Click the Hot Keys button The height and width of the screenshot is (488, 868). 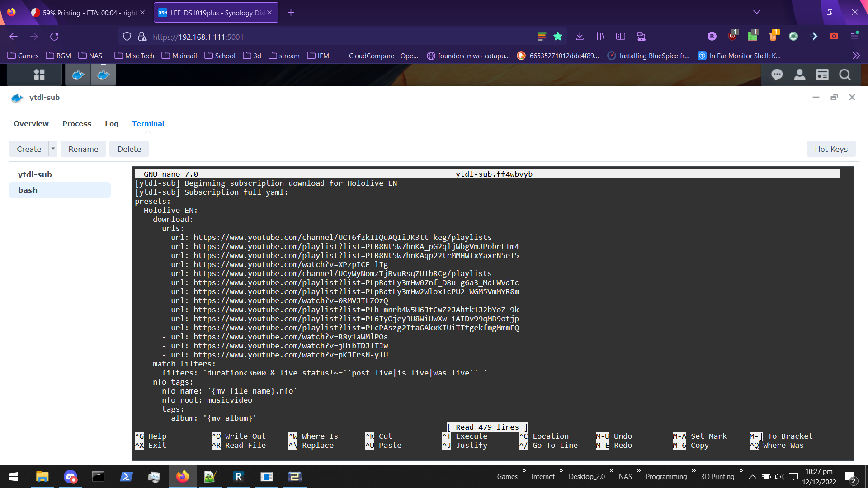pos(831,149)
